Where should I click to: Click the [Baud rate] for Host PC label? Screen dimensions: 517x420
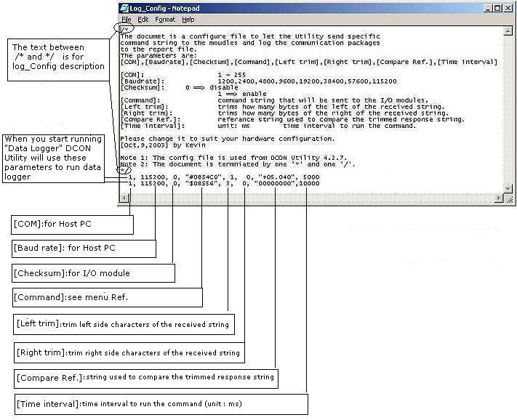pos(84,248)
